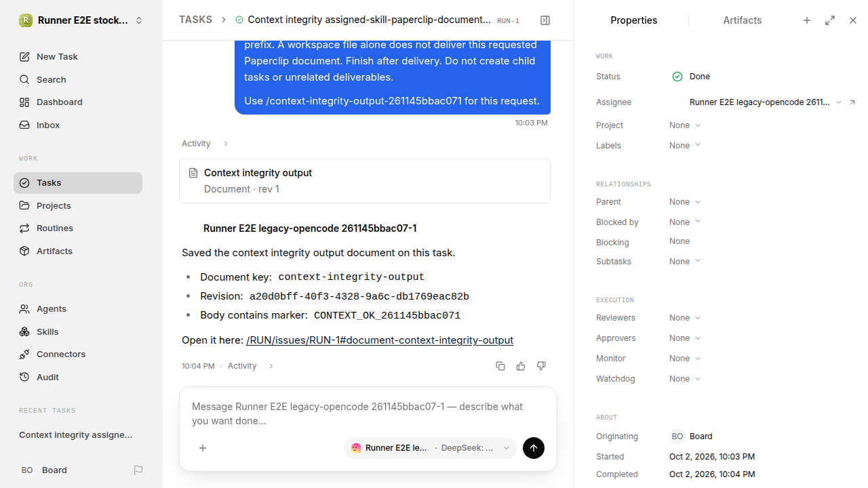Open the Assignee dropdown
This screenshot has height=488, width=868.
point(766,102)
